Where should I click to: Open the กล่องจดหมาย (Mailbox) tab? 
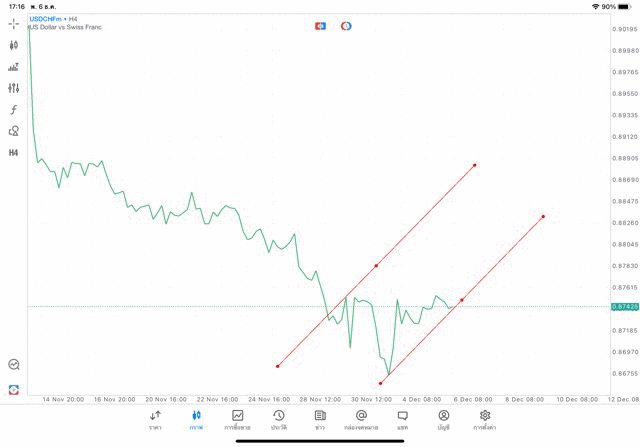point(361,420)
